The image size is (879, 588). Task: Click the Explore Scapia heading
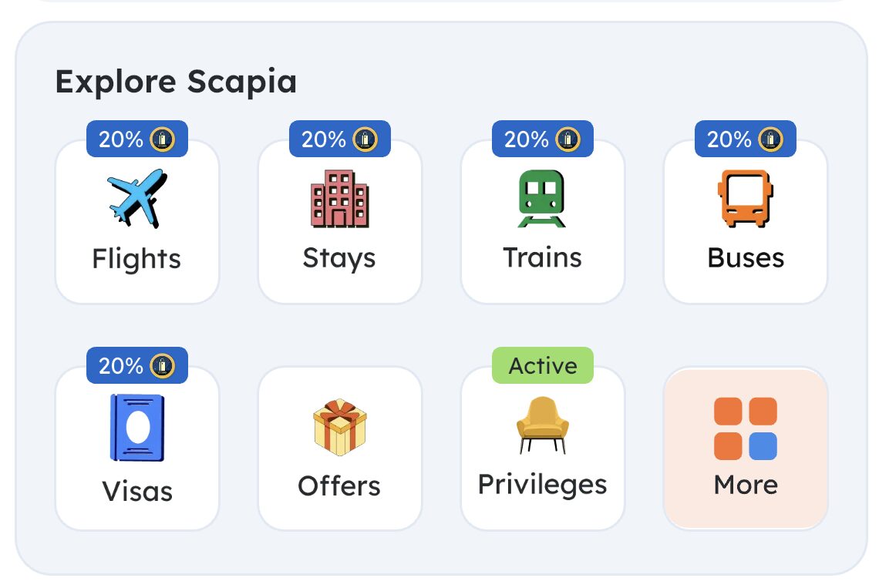pos(176,81)
